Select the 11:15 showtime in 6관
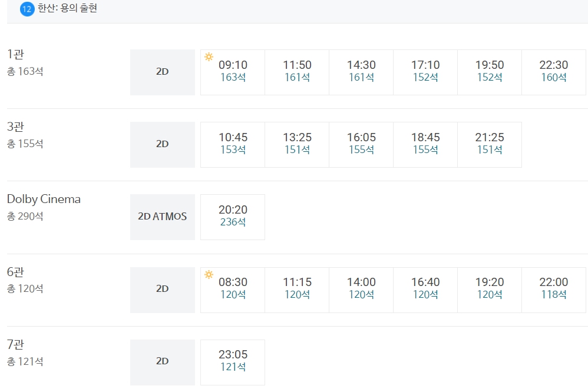This screenshot has width=588, height=389. click(x=297, y=290)
